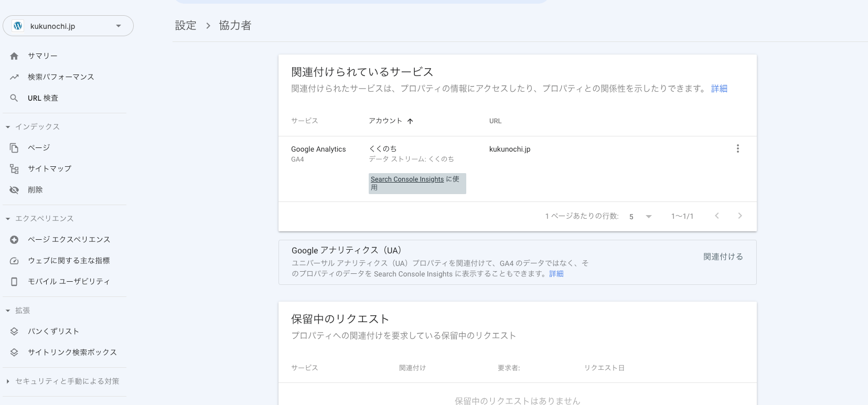Click the crossed-eye 削除 icon
The width and height of the screenshot is (868, 405).
14,190
